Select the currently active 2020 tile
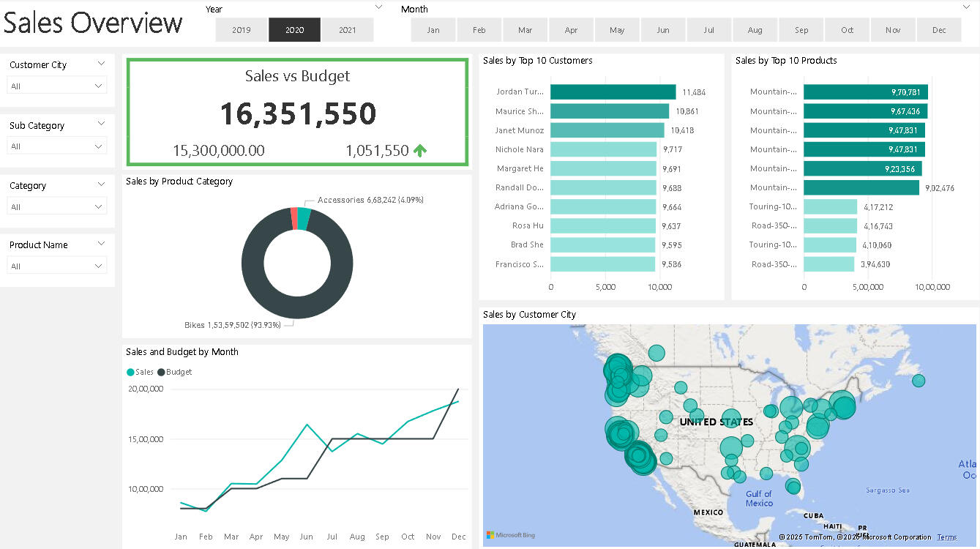 pyautogui.click(x=294, y=30)
